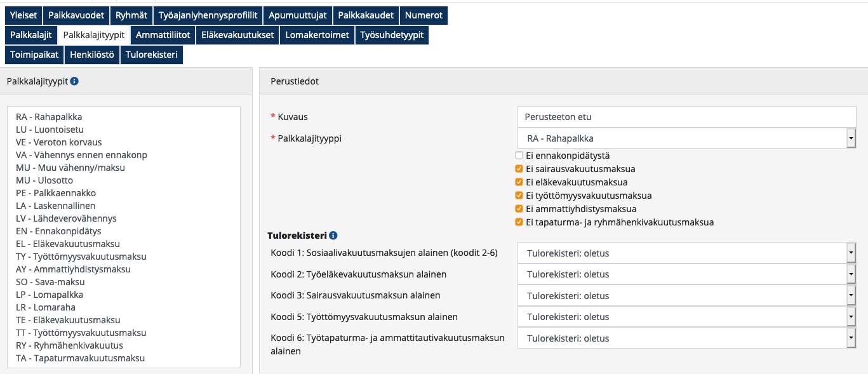Go to the Eläkevakuutukset tab
868x374 pixels.
[x=237, y=35]
